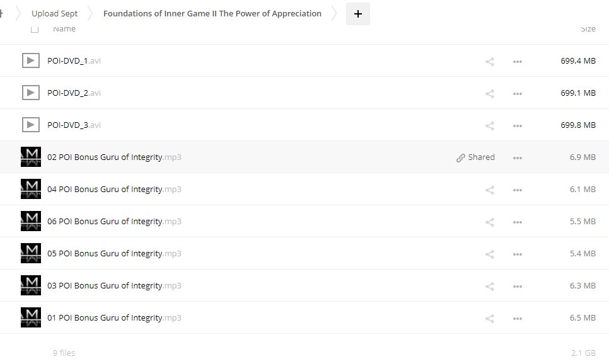Image resolution: width=609 pixels, height=364 pixels.
Task: Click the share icon for POI-DVD_3.avi
Action: pos(489,125)
